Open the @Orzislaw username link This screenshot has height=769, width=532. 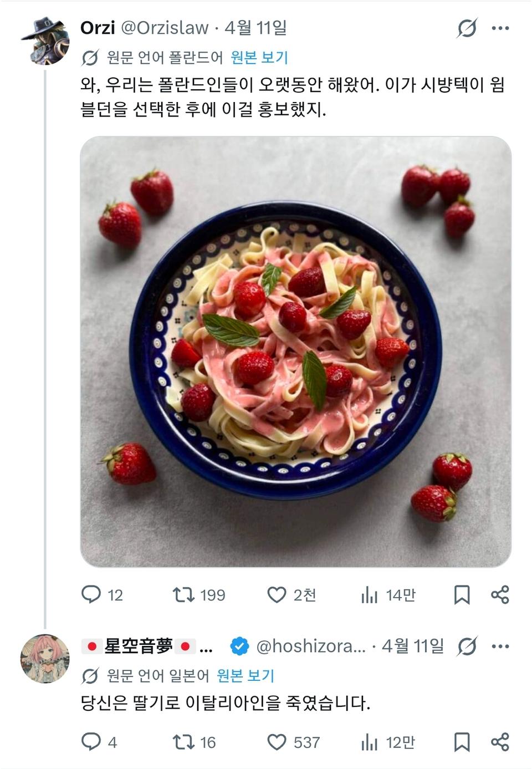click(165, 28)
